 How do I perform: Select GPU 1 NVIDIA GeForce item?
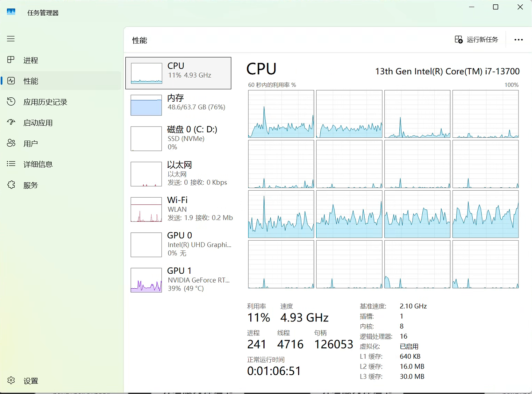click(x=178, y=280)
